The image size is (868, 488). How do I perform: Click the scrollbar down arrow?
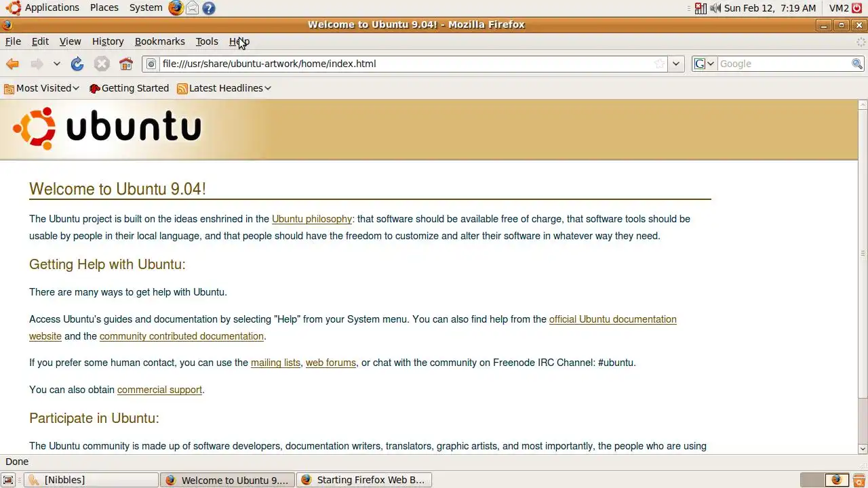pos(863,449)
